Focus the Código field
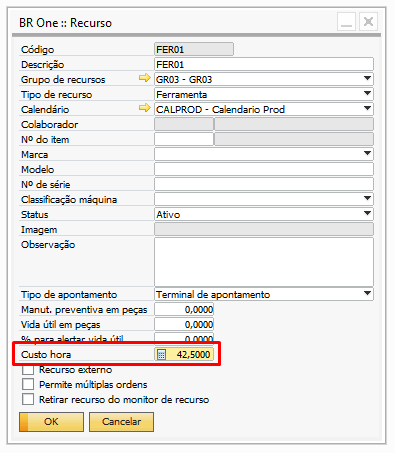This screenshot has width=395, height=453. click(x=194, y=49)
